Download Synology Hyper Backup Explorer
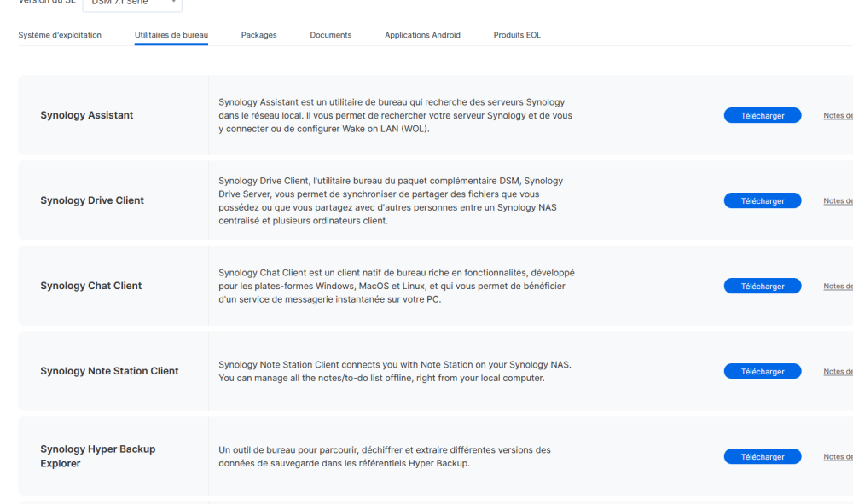The height and width of the screenshot is (504, 853). click(x=763, y=456)
